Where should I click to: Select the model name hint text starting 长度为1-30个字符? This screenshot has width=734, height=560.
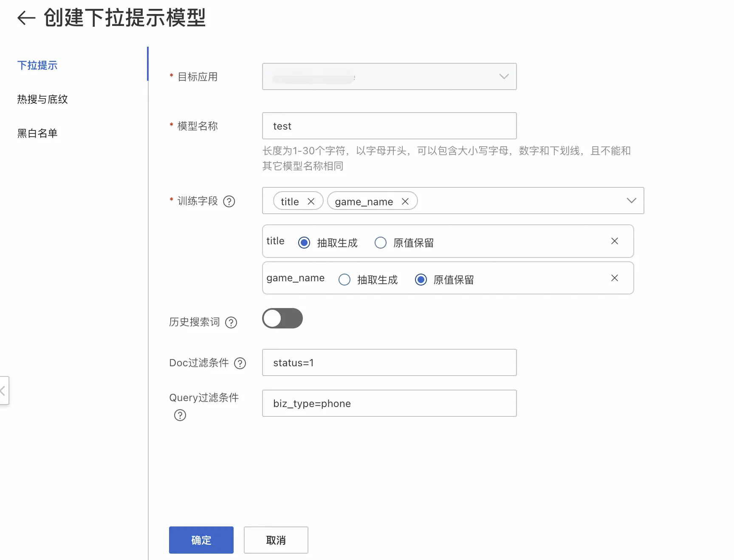446,158
